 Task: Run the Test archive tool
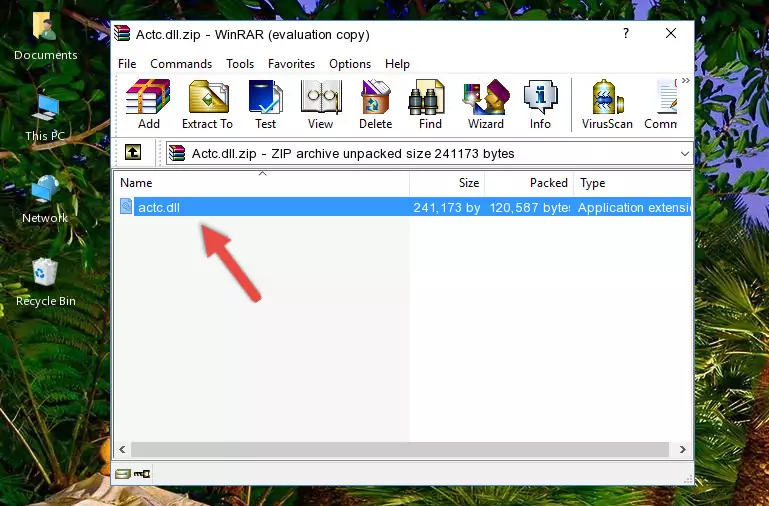(265, 104)
